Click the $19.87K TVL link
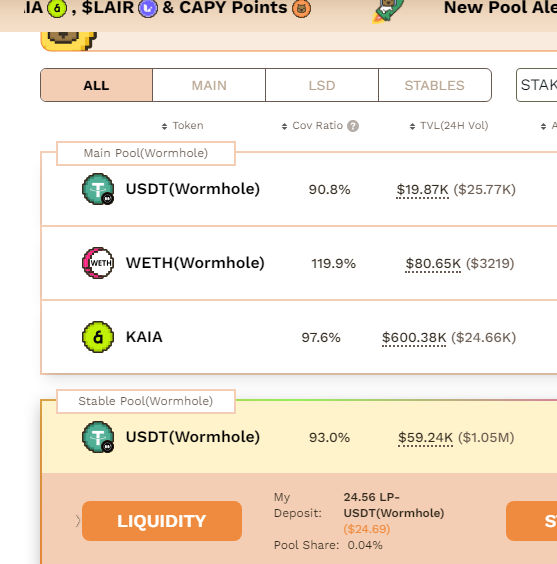Viewport: 557px width, 564px height. 422,190
